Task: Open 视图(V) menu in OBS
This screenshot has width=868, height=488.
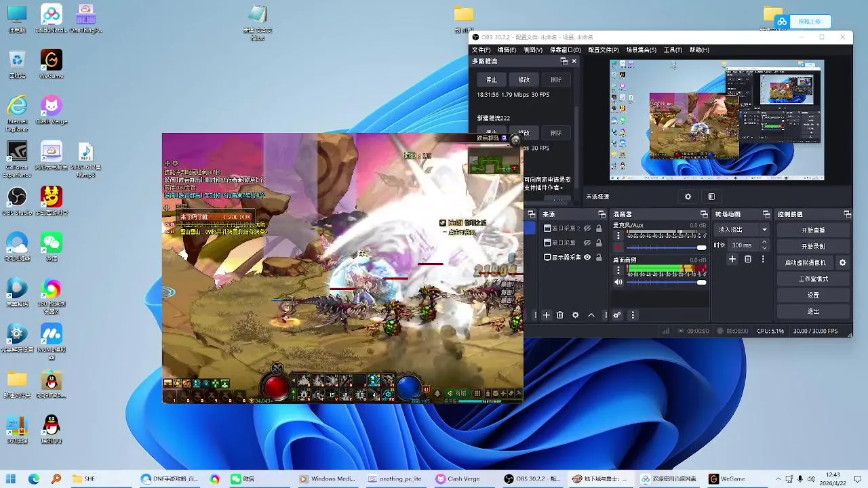Action: coord(533,50)
